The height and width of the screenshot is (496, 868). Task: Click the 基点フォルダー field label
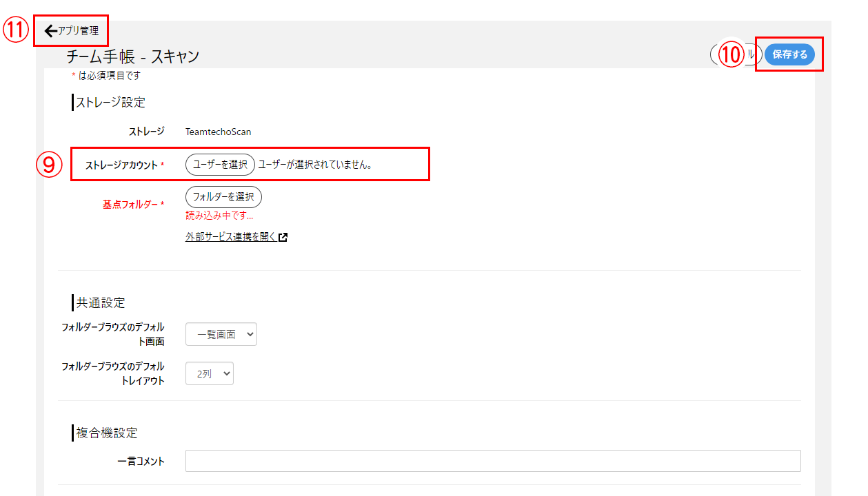133,205
